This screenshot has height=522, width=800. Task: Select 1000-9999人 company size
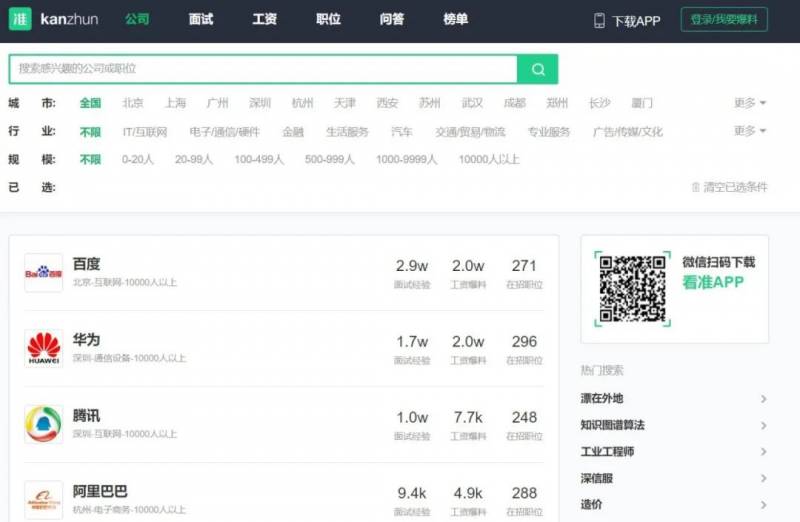tap(407, 160)
